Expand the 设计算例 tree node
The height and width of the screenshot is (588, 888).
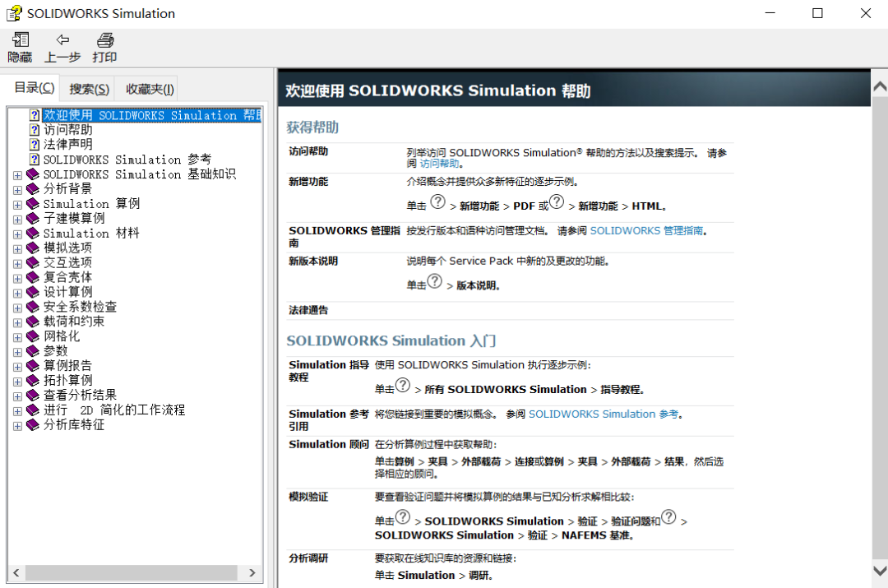(x=18, y=293)
